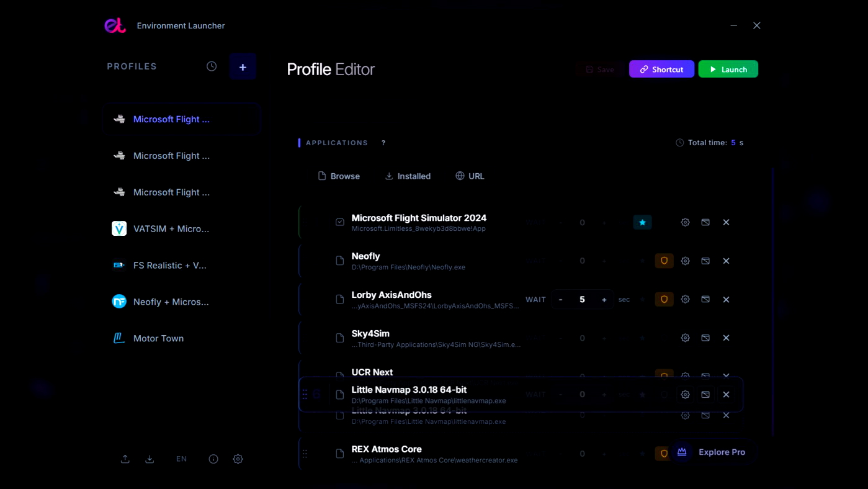The width and height of the screenshot is (868, 489).
Task: Click the Applications help question mark
Action: pos(383,143)
